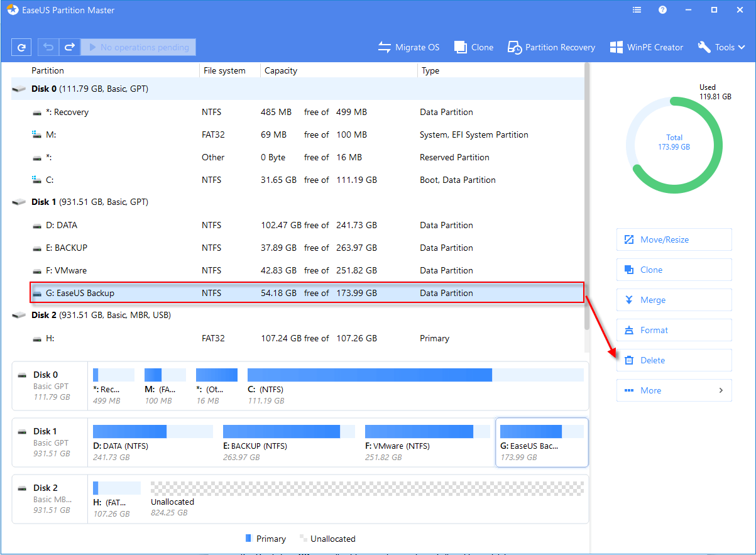Screen dimensions: 756x555
Task: Click the Disk 1 Basic GPT label in disk map
Action: point(50,443)
